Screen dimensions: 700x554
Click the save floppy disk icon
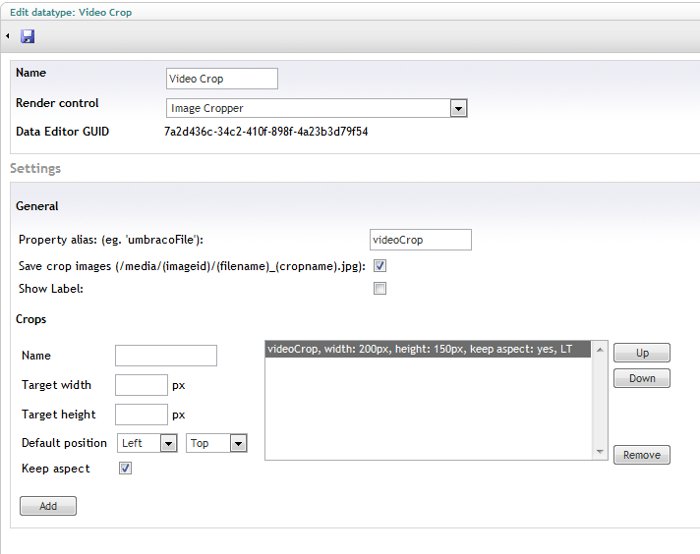click(28, 36)
